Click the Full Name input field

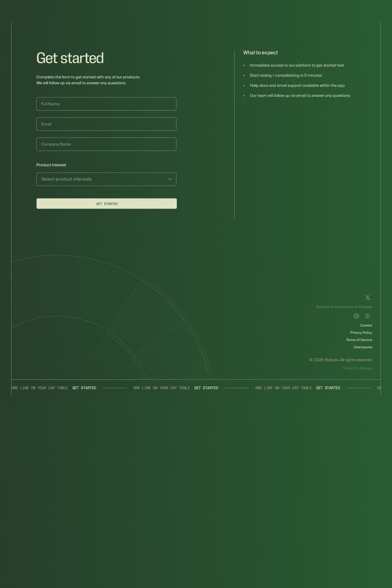coord(106,104)
